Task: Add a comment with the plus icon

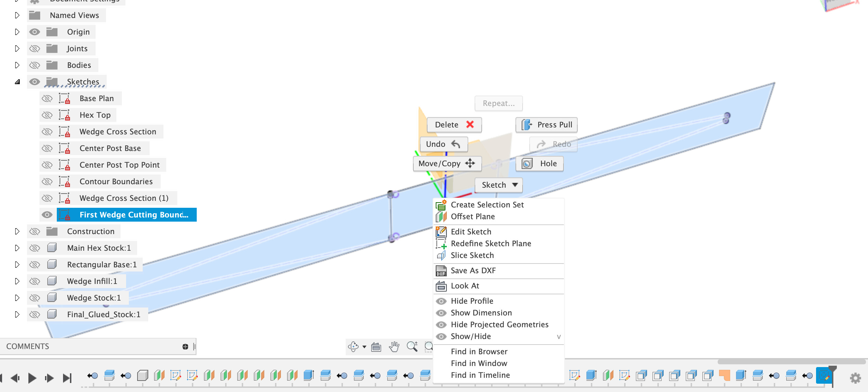Action: pos(185,347)
